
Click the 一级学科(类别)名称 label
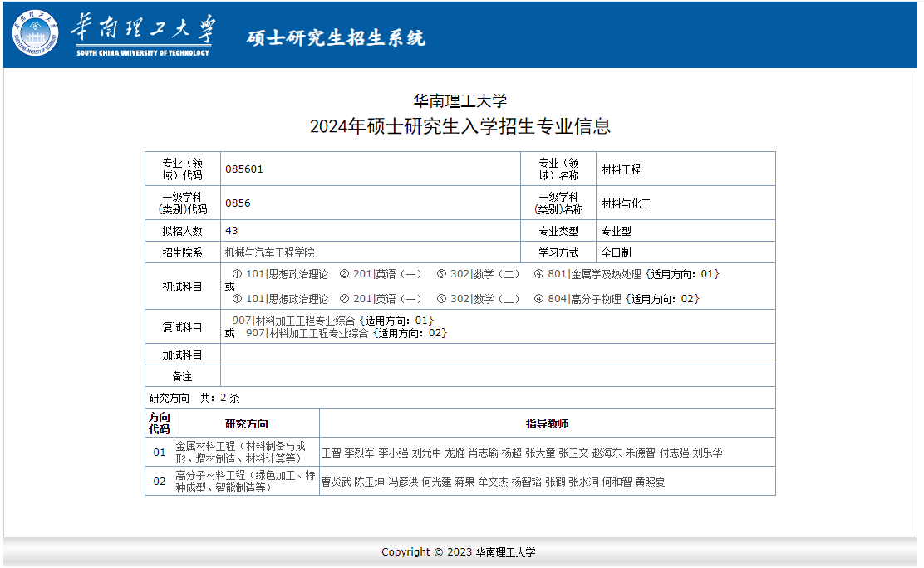[558, 203]
